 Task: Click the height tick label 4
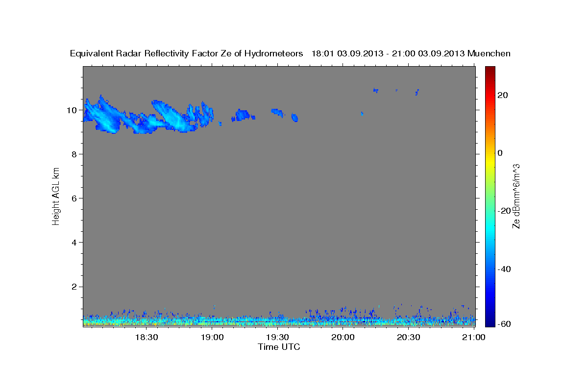(x=75, y=243)
